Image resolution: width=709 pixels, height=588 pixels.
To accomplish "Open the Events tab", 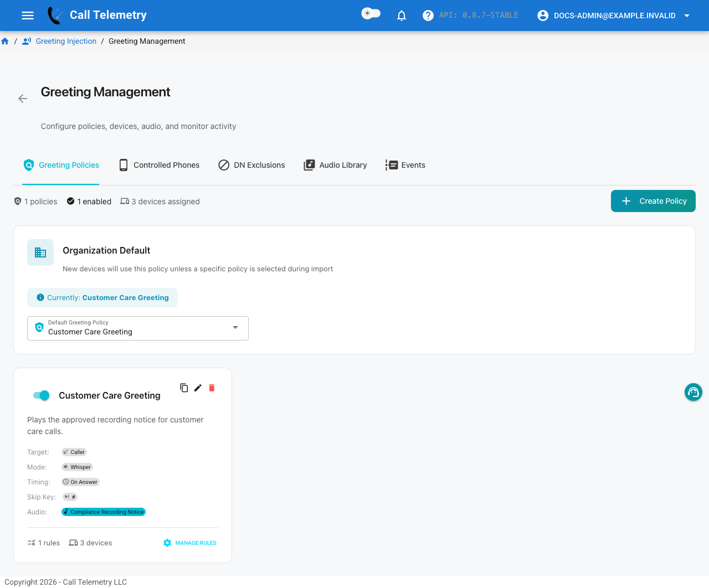I will pyautogui.click(x=405, y=165).
